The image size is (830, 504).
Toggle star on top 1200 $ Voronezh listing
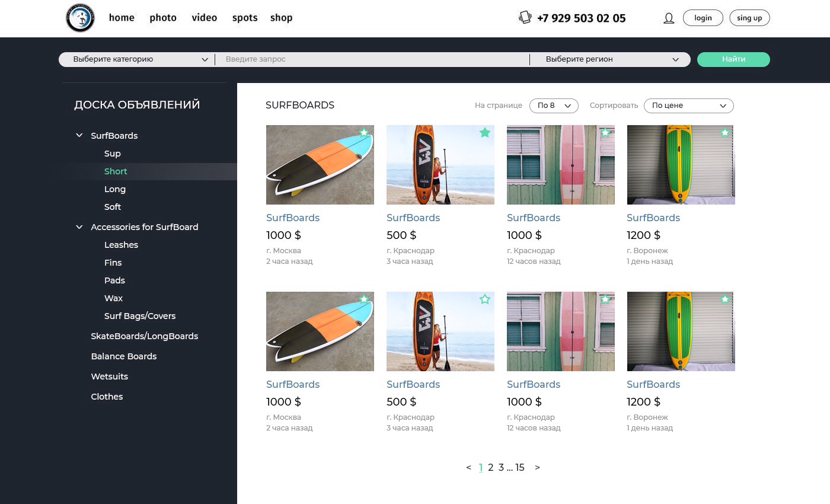pyautogui.click(x=725, y=133)
